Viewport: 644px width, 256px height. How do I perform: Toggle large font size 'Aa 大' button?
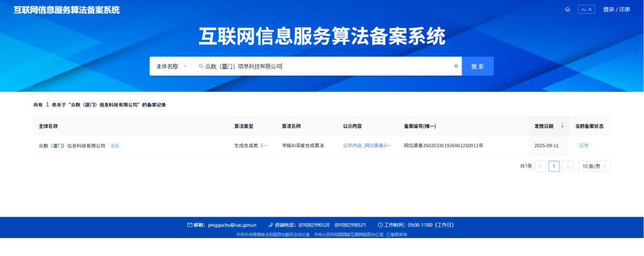tap(586, 10)
